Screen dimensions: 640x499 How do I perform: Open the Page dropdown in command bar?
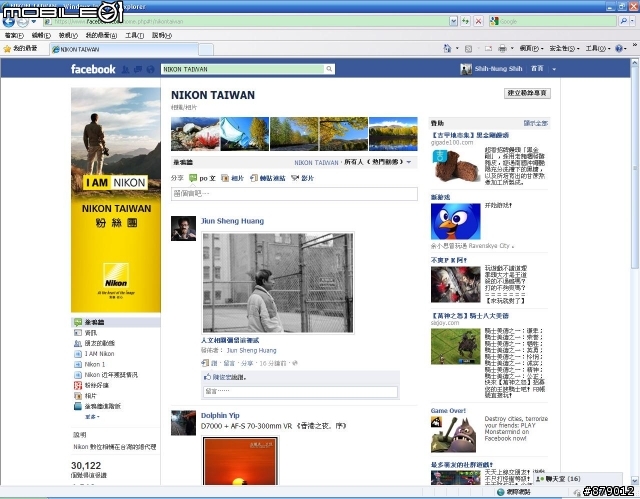coord(531,49)
